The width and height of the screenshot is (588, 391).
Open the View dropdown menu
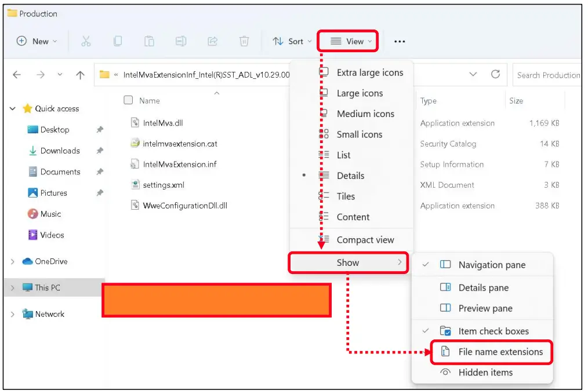pyautogui.click(x=347, y=41)
